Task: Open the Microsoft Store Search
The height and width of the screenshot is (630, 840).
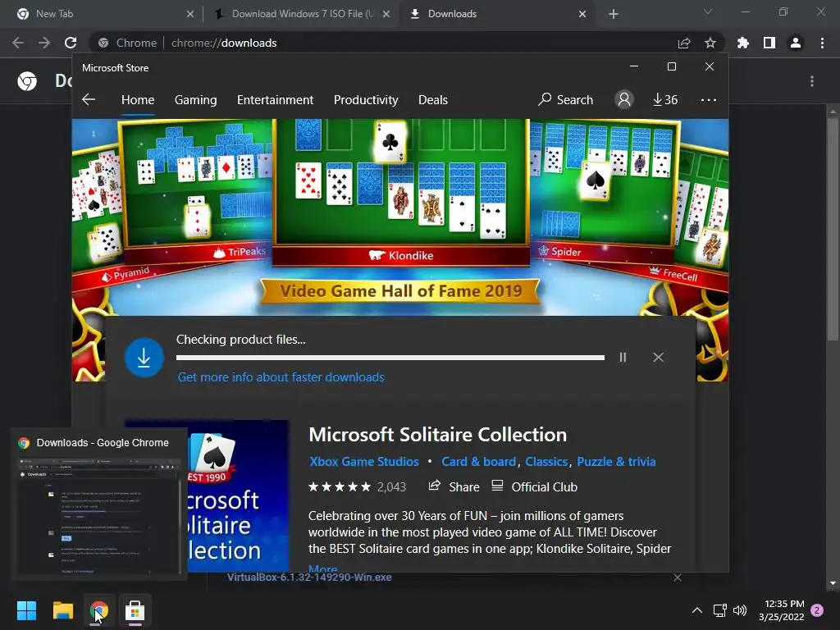Action: (x=566, y=99)
